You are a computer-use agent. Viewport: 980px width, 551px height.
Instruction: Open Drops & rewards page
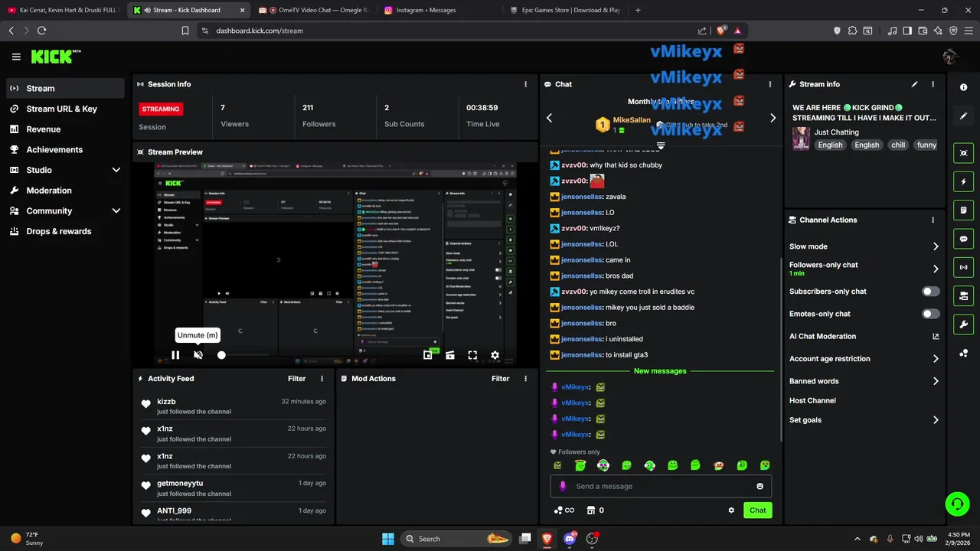65,231
